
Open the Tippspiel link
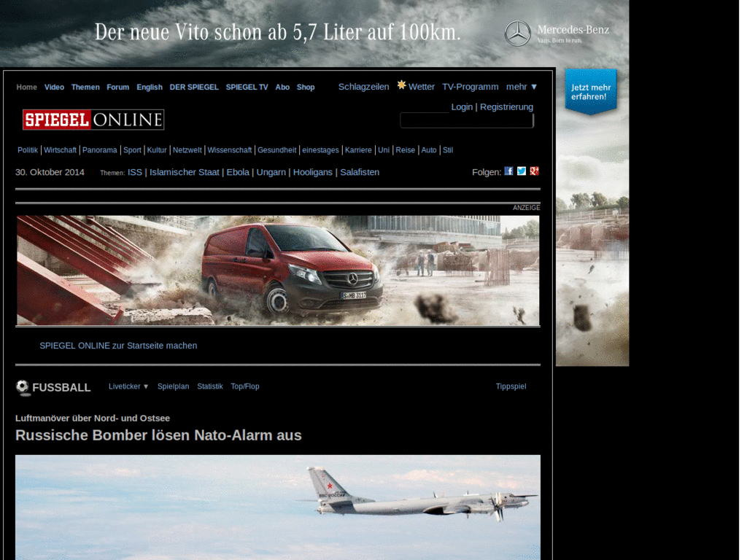(x=511, y=386)
